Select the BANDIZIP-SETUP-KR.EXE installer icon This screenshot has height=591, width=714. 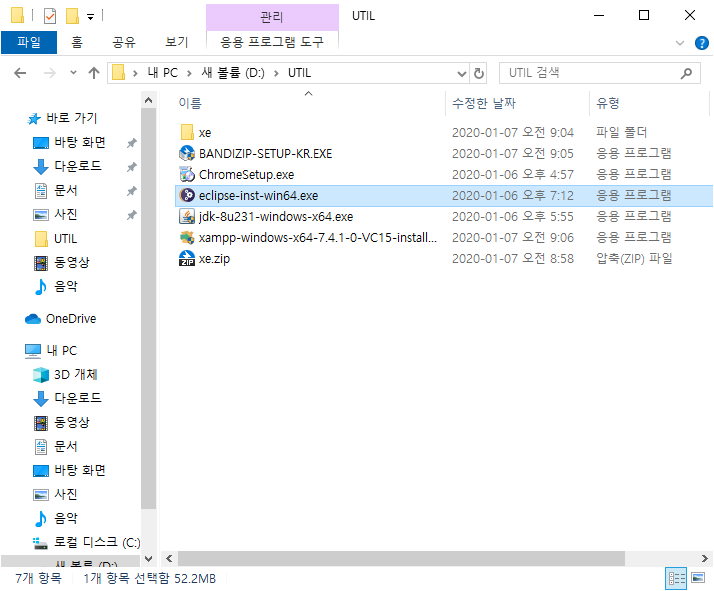[187, 153]
